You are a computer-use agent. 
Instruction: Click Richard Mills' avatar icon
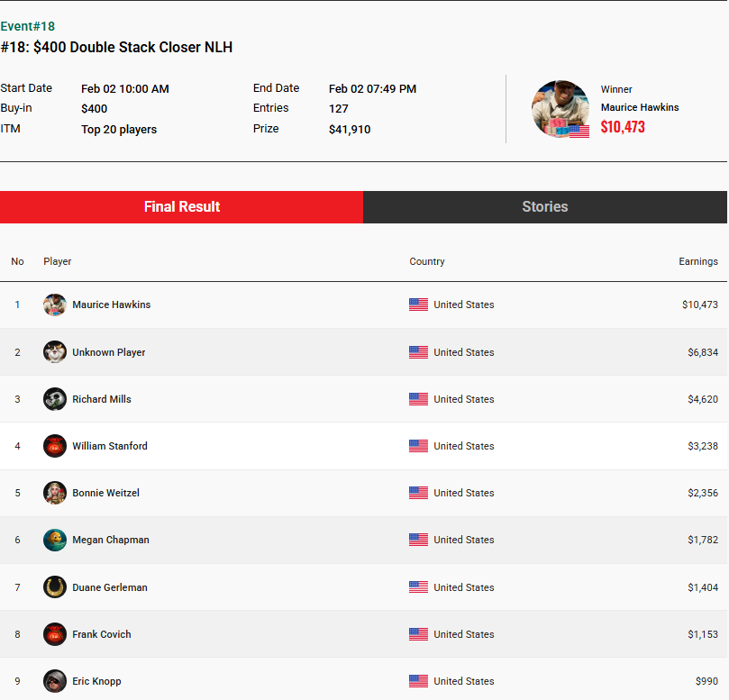(55, 399)
